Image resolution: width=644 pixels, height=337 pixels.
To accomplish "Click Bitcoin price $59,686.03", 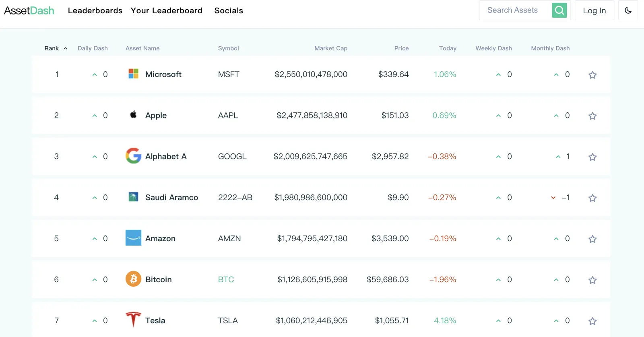I will pos(388,280).
